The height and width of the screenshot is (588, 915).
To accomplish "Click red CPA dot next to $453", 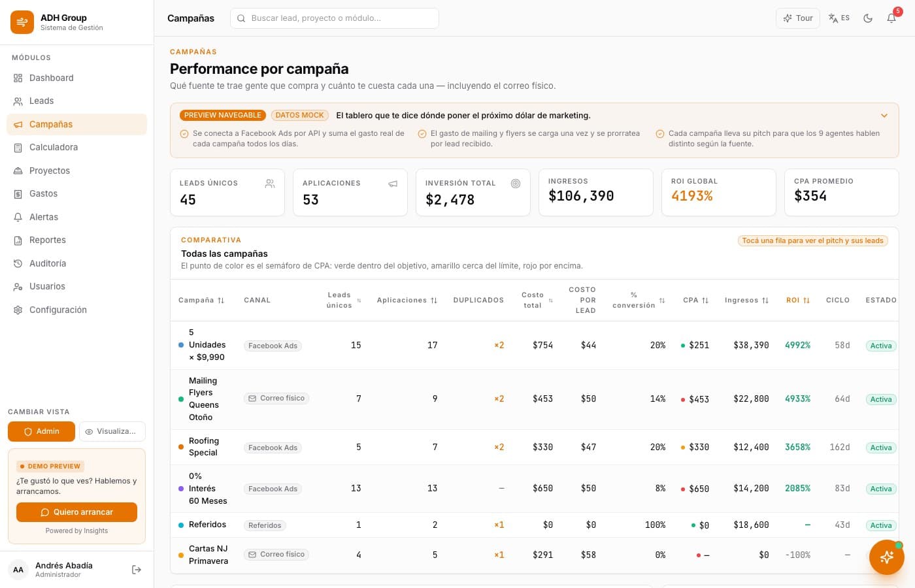I will point(683,399).
